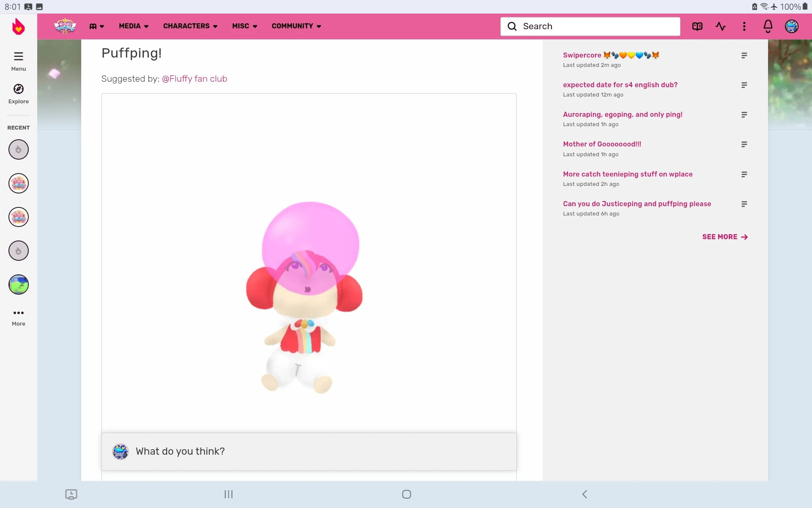812x508 pixels.
Task: Click the discussions book icon in the header
Action: [x=697, y=26]
